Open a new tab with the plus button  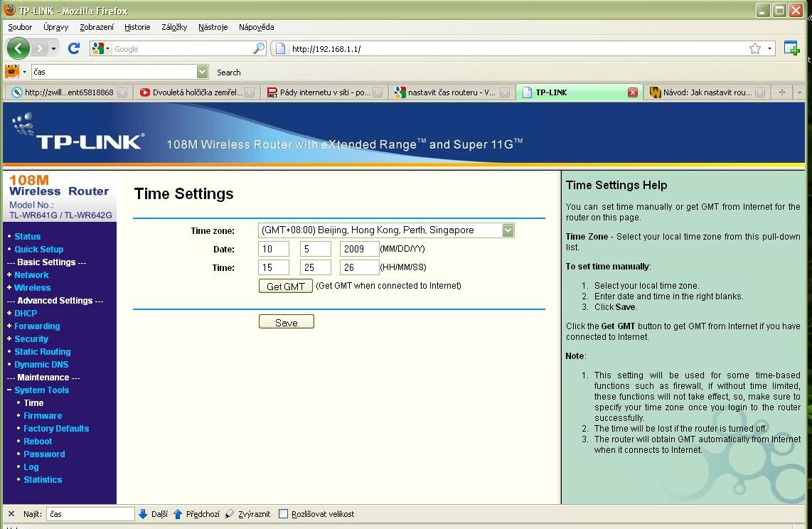[782, 92]
